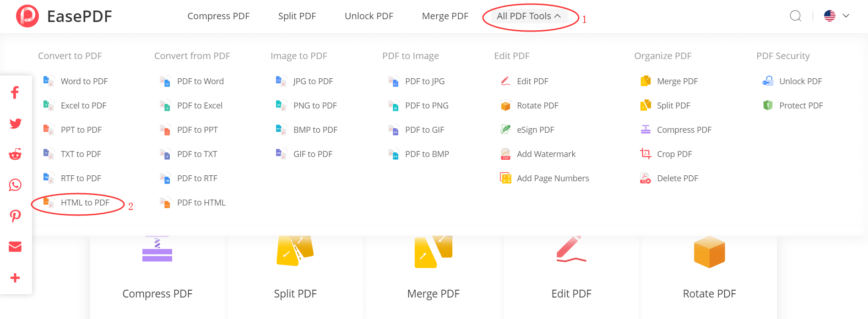
Task: Open Protect PDF tool
Action: coord(801,105)
